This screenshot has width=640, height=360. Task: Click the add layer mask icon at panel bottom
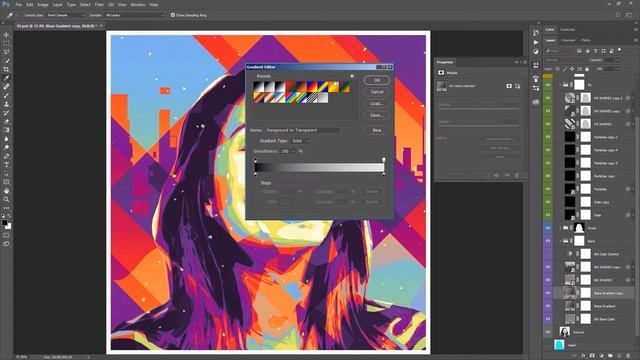click(592, 356)
